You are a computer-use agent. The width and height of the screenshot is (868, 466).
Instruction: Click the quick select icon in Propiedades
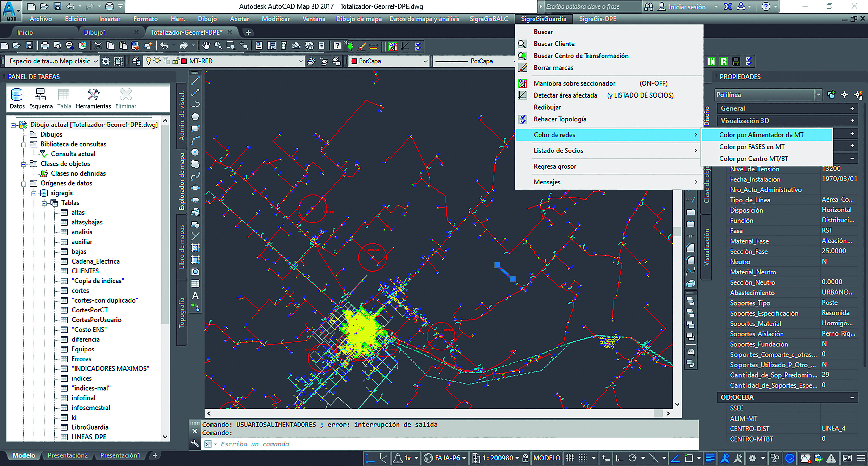tap(858, 95)
